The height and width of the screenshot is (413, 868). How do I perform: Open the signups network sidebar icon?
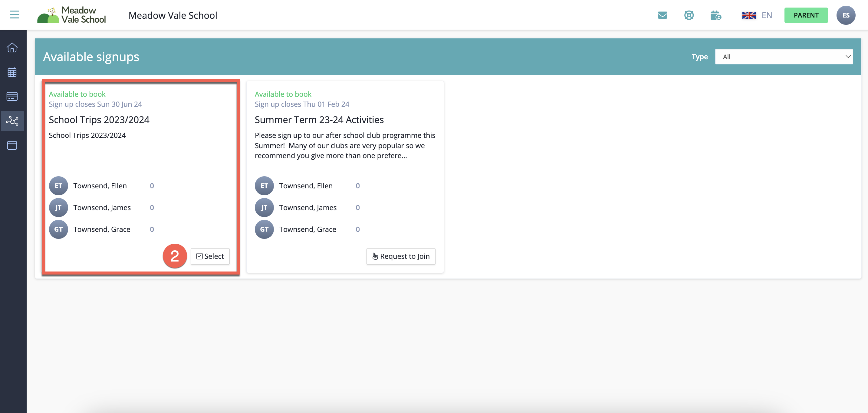(12, 121)
